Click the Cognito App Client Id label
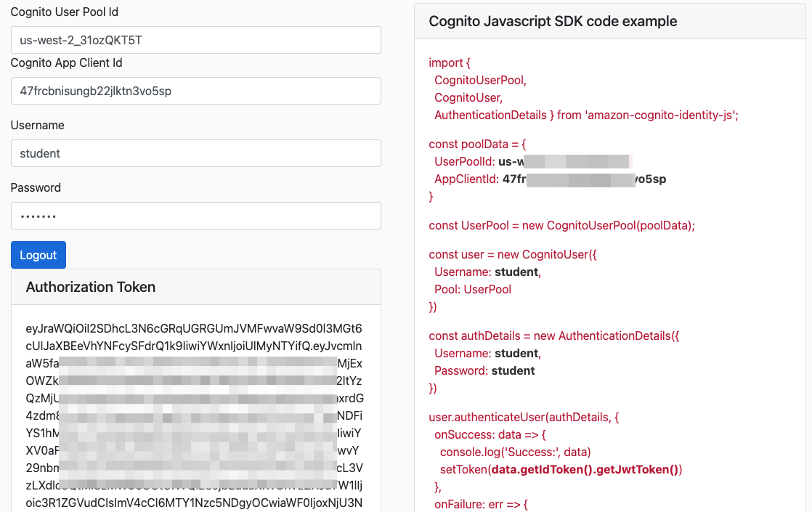This screenshot has width=812, height=512. point(66,62)
